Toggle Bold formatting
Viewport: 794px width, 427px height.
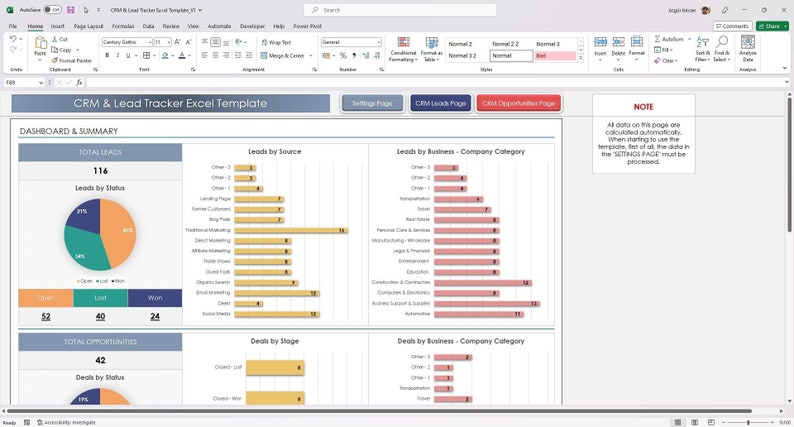click(x=107, y=55)
